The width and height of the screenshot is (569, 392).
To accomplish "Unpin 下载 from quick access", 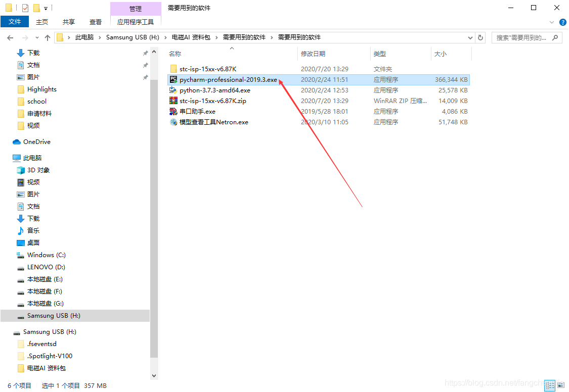I will 145,53.
